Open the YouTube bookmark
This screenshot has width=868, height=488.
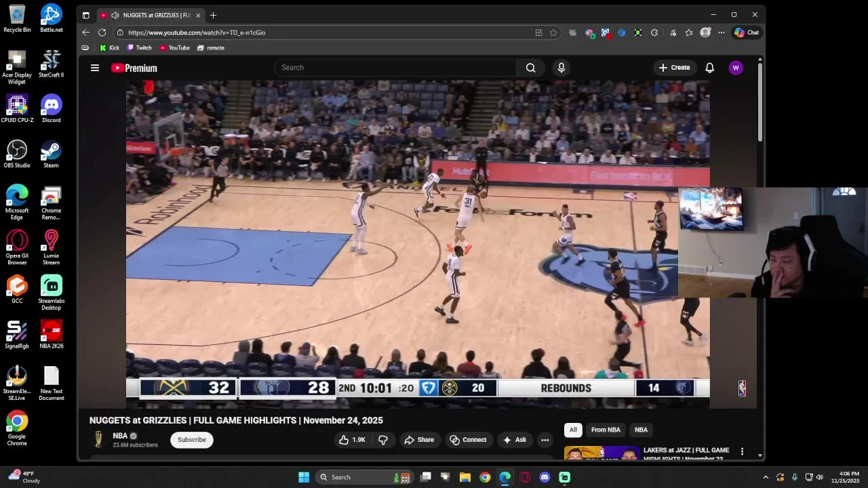pos(174,48)
